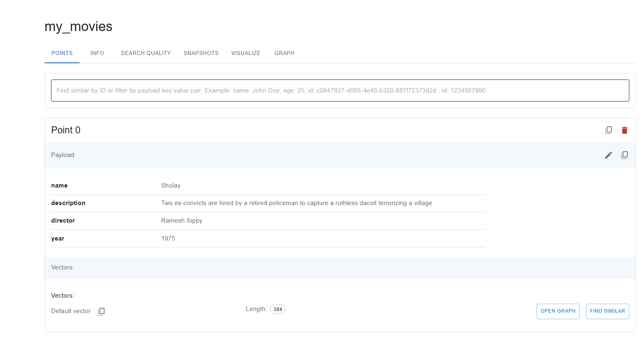Click the Point 0 heading
The height and width of the screenshot is (340, 644).
click(66, 130)
